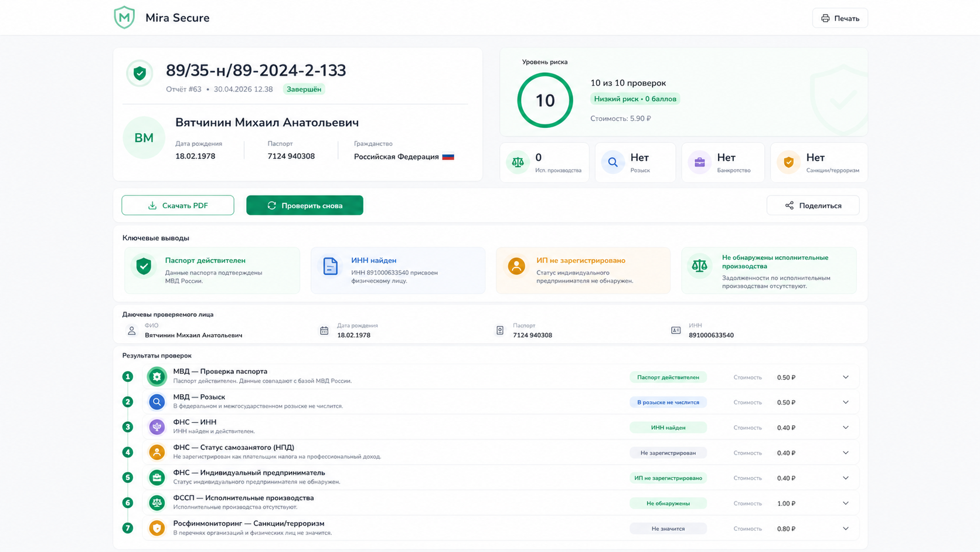Expand the Индивидуальный предприниматель row

846,478
